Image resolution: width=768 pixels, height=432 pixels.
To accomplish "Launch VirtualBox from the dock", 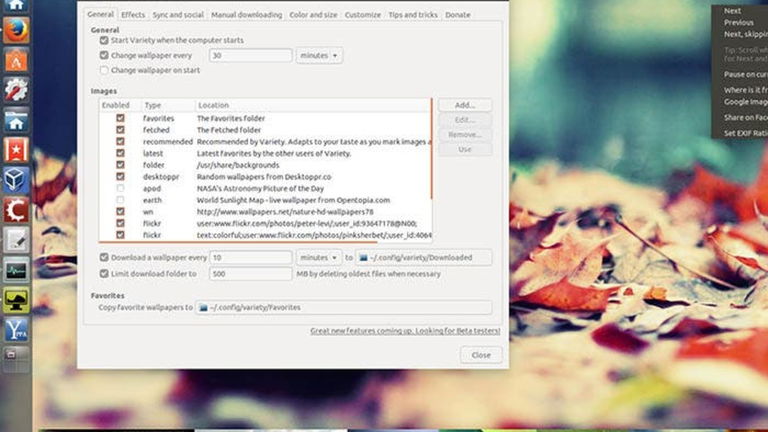I will click(16, 180).
